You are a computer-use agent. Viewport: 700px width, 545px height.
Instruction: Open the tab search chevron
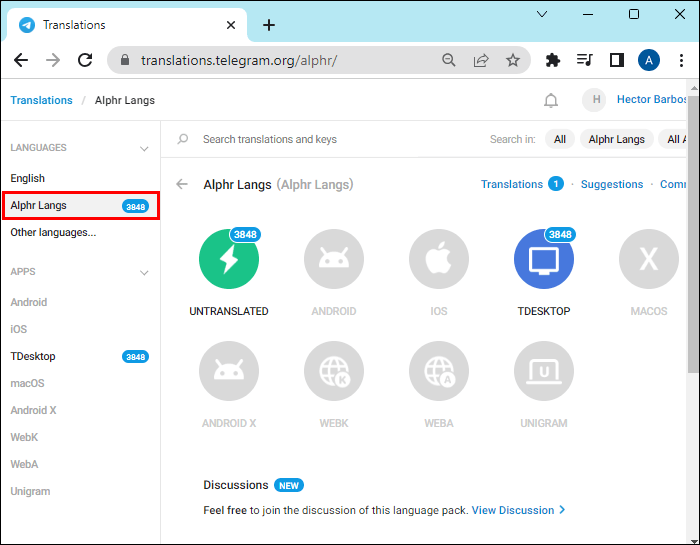tap(542, 14)
